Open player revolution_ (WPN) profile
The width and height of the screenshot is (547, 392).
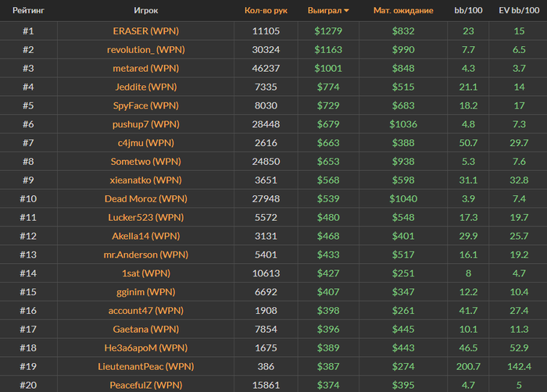coord(146,49)
